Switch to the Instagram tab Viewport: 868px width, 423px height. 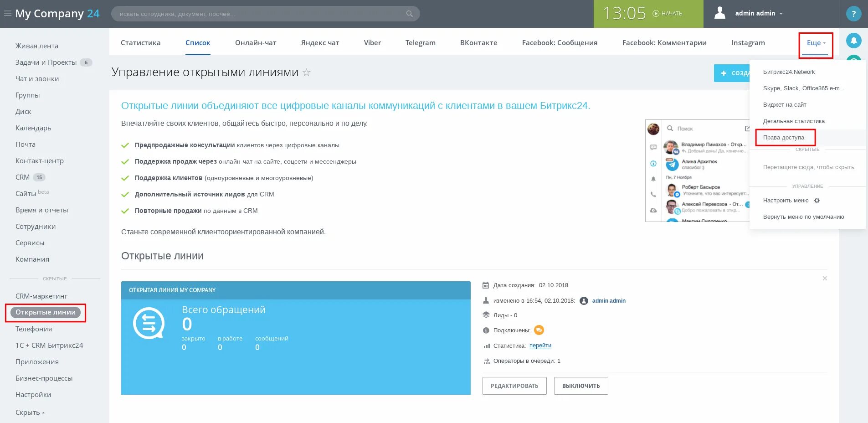tap(748, 43)
